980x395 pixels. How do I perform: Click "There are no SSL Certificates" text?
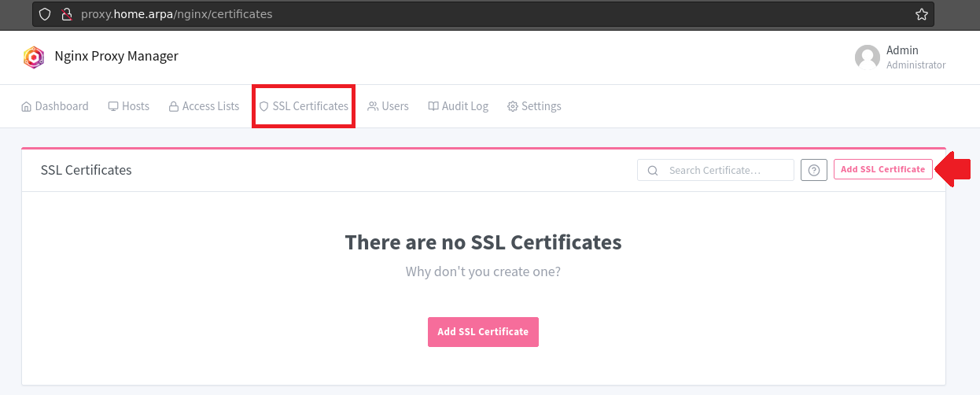point(484,242)
